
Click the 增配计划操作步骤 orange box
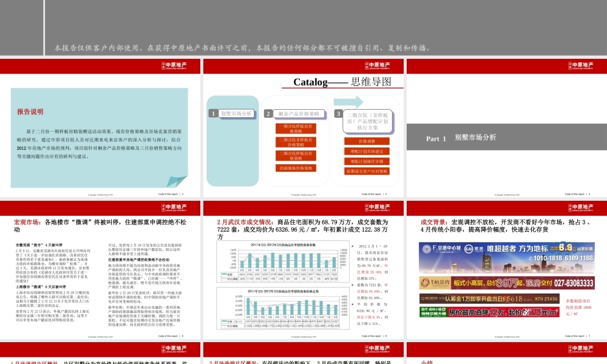point(367,161)
